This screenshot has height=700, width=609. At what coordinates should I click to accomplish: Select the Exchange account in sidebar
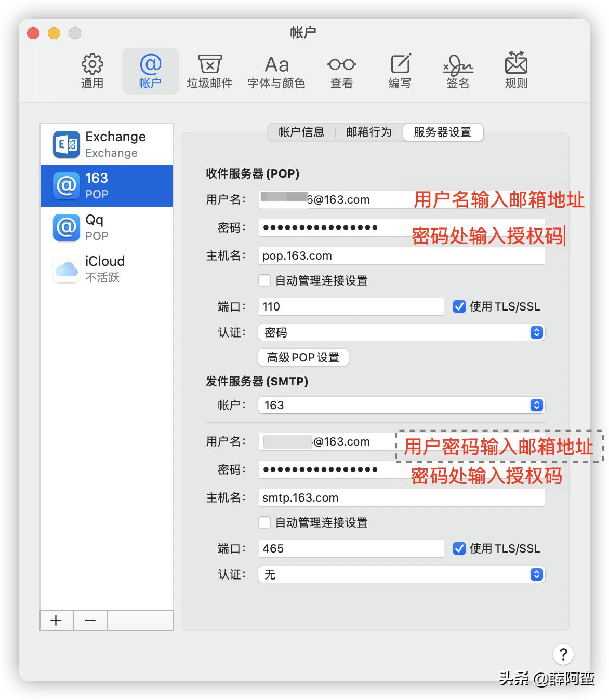pos(107,144)
